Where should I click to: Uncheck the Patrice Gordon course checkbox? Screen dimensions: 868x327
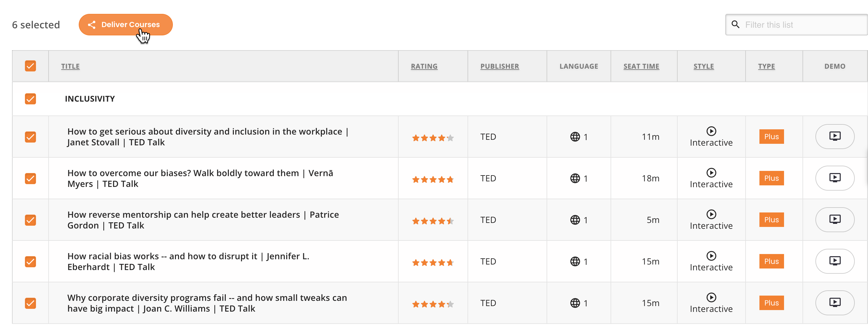click(30, 220)
